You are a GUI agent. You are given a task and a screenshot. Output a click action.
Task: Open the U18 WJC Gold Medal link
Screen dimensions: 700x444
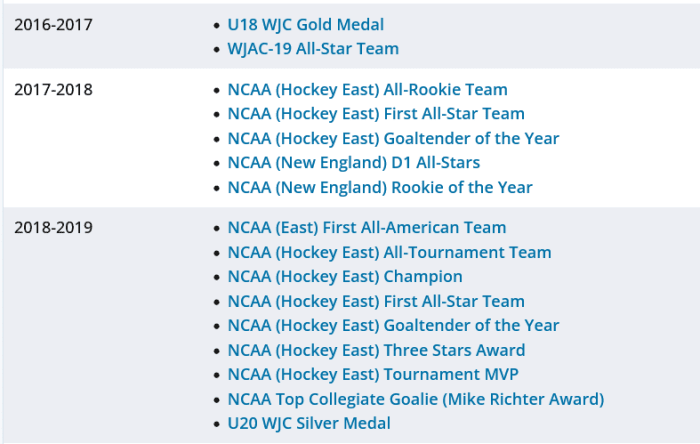[305, 25]
